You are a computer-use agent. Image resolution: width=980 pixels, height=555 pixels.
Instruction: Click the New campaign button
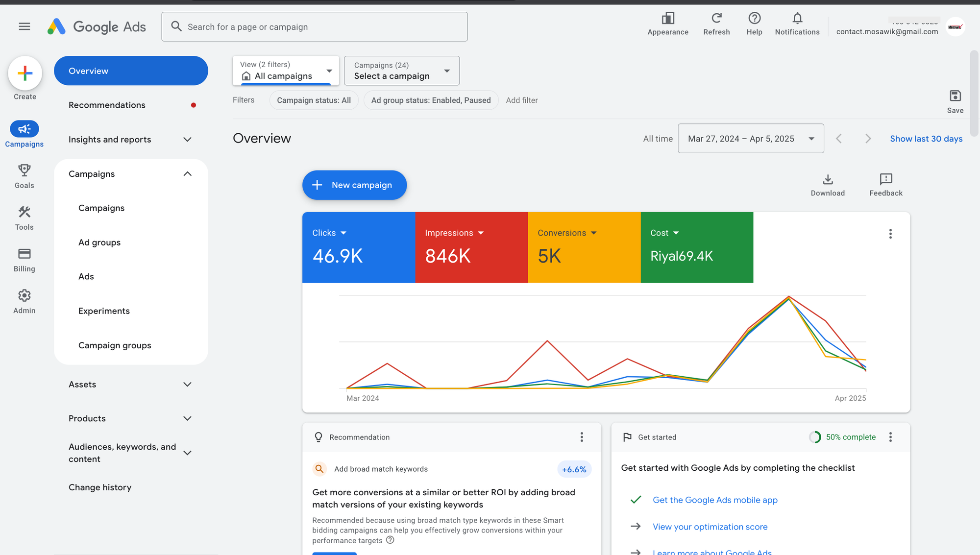(354, 185)
